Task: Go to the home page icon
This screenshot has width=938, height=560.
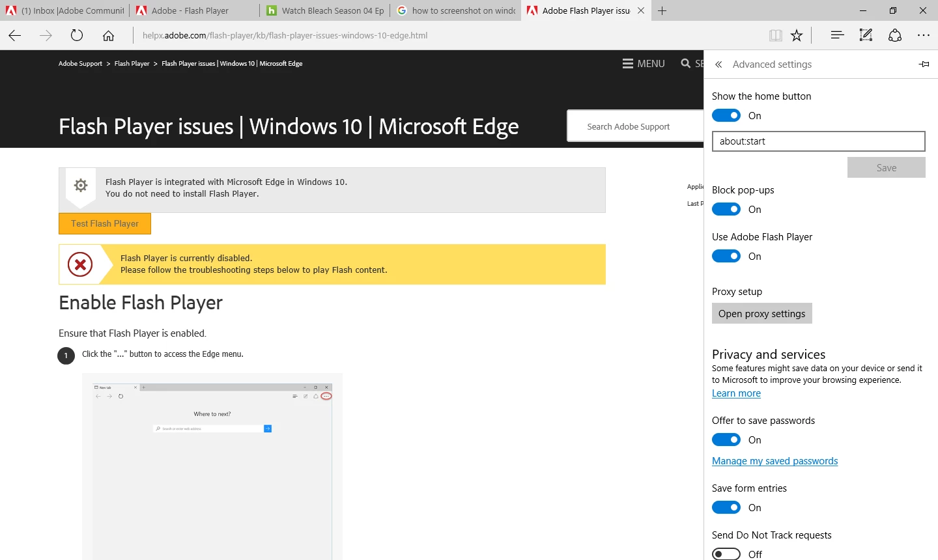Action: click(x=108, y=35)
